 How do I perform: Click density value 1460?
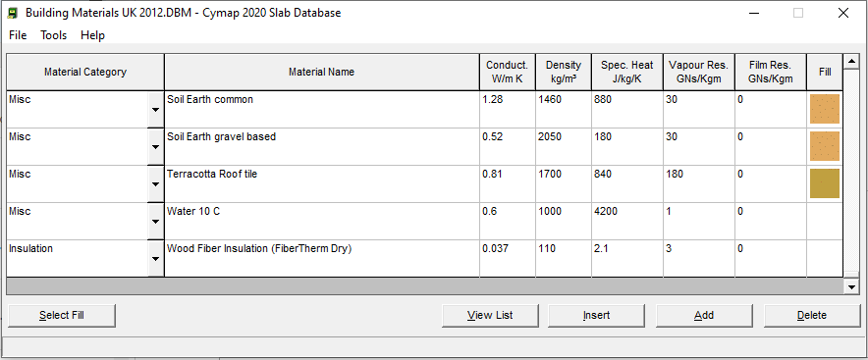[550, 99]
